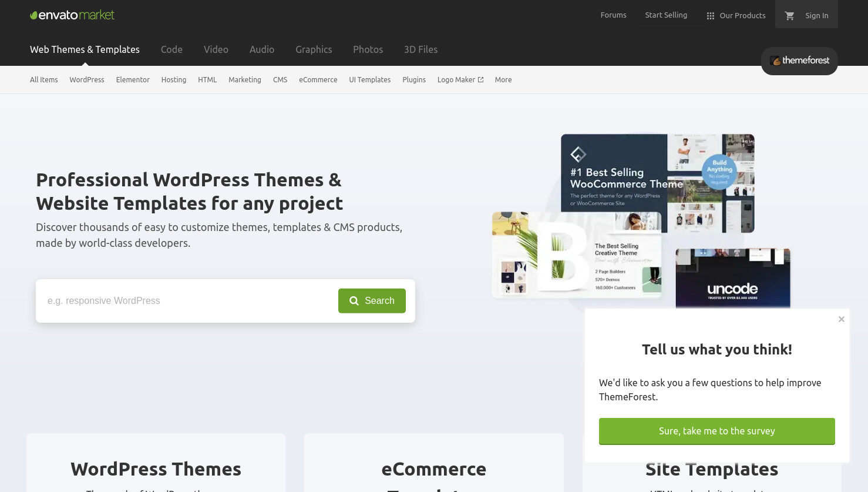868x492 pixels.
Task: Open the WordPress submenu item
Action: [x=87, y=80]
